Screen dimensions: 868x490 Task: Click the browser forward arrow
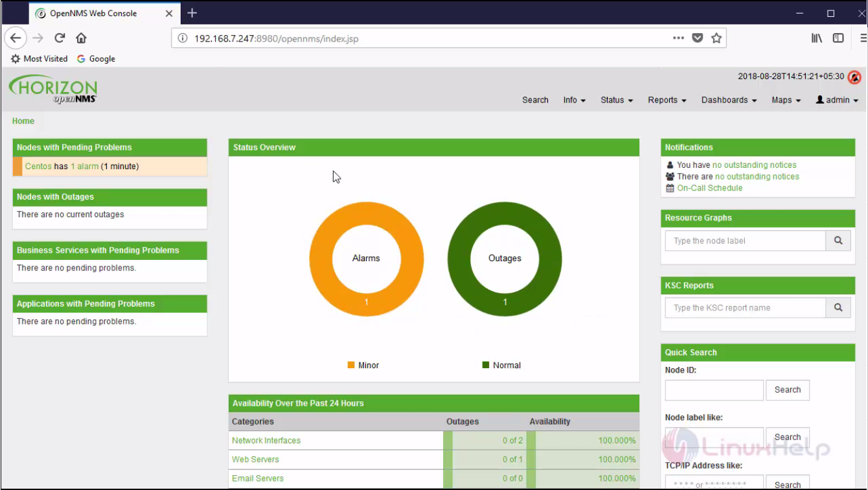(38, 38)
